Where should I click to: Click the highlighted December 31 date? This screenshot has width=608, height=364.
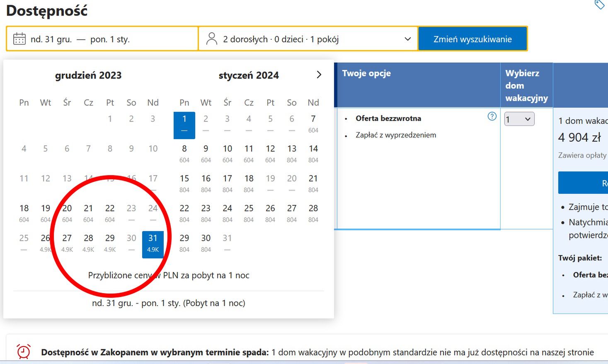point(153,238)
